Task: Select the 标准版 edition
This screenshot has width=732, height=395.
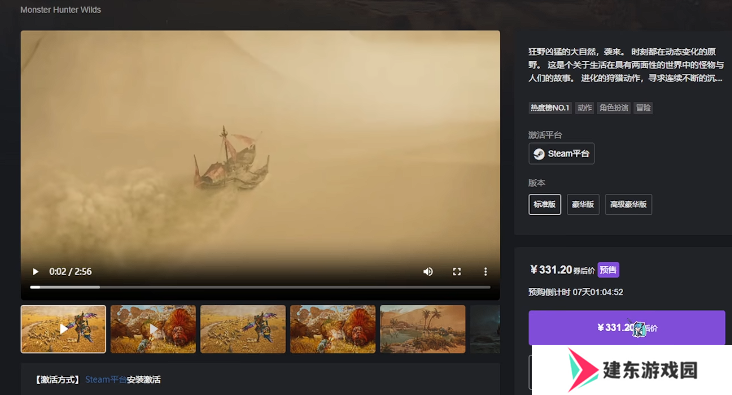Action: [545, 205]
